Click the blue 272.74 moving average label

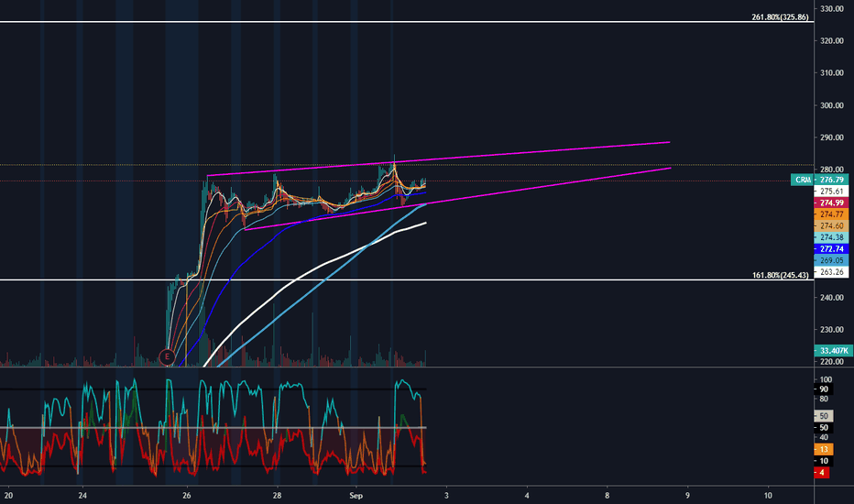coord(831,249)
